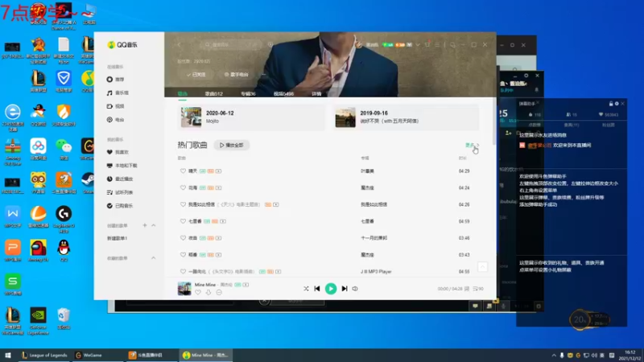Open skin/dress-up icon in header
The image size is (644, 362).
pyautogui.click(x=427, y=44)
